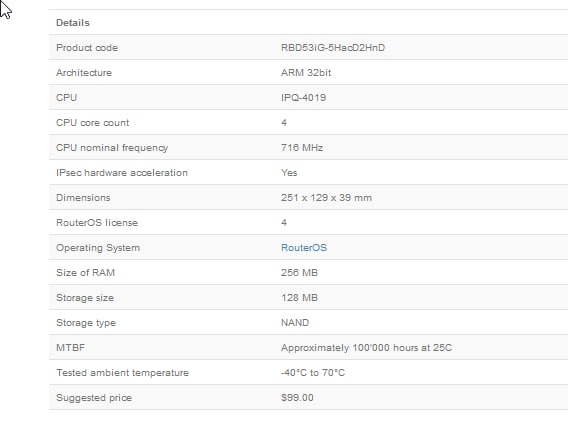Select the suggested price $99.00 value
The width and height of the screenshot is (568, 425).
pyautogui.click(x=297, y=397)
